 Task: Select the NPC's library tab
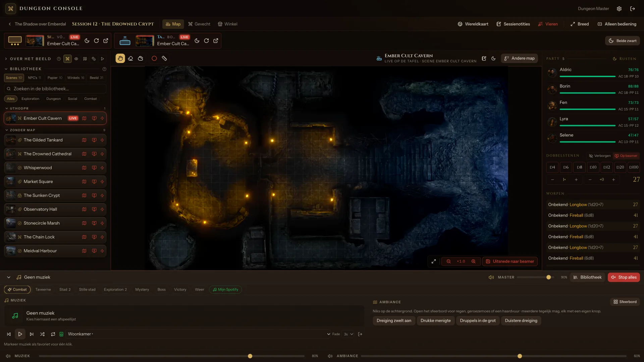(x=35, y=78)
